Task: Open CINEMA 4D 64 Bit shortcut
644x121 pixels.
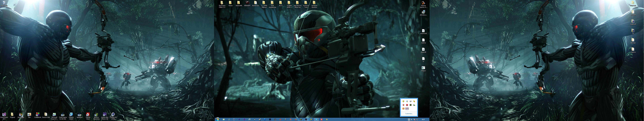Action: click(x=113, y=116)
